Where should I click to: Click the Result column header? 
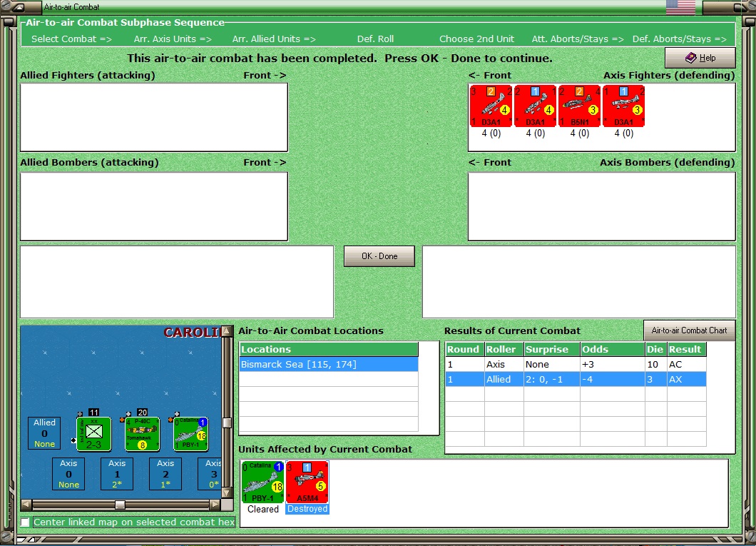[687, 349]
